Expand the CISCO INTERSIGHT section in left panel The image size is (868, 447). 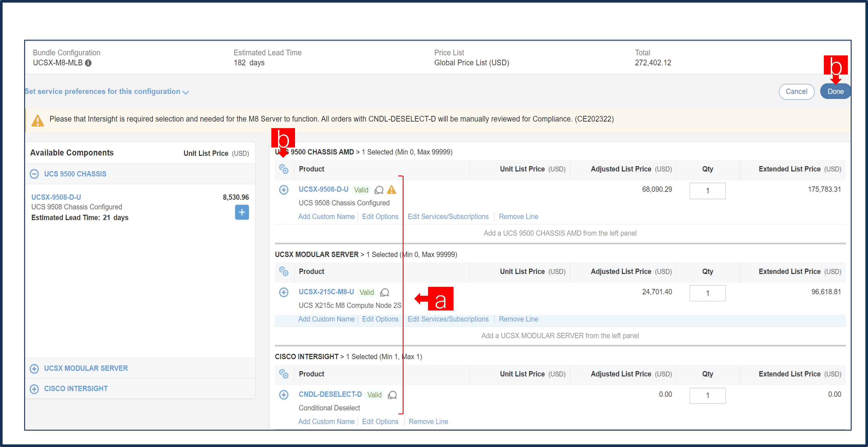pyautogui.click(x=34, y=389)
